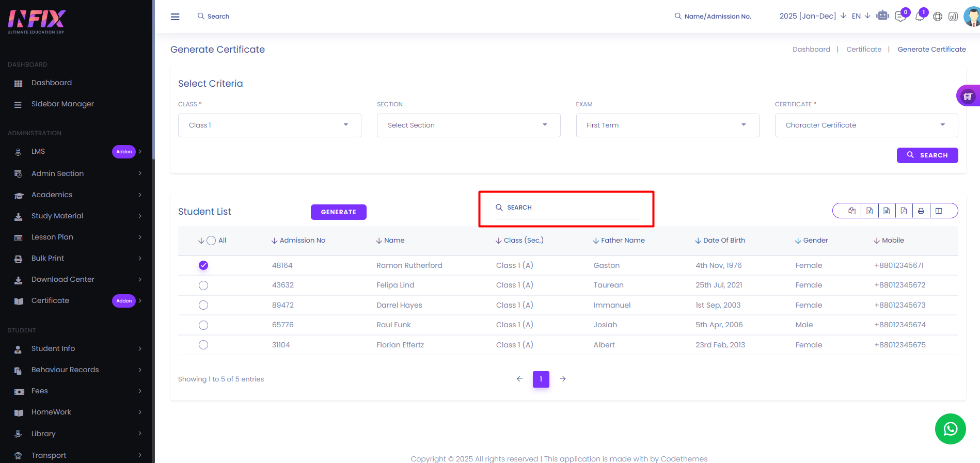Sort by Date Of Birth column
Image resolution: width=980 pixels, height=463 pixels.
(720, 241)
